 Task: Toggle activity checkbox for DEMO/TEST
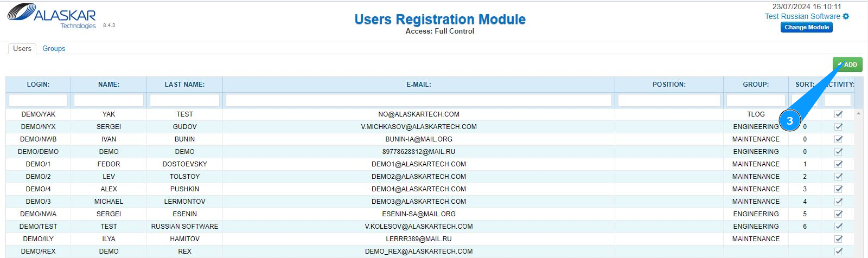(x=839, y=226)
